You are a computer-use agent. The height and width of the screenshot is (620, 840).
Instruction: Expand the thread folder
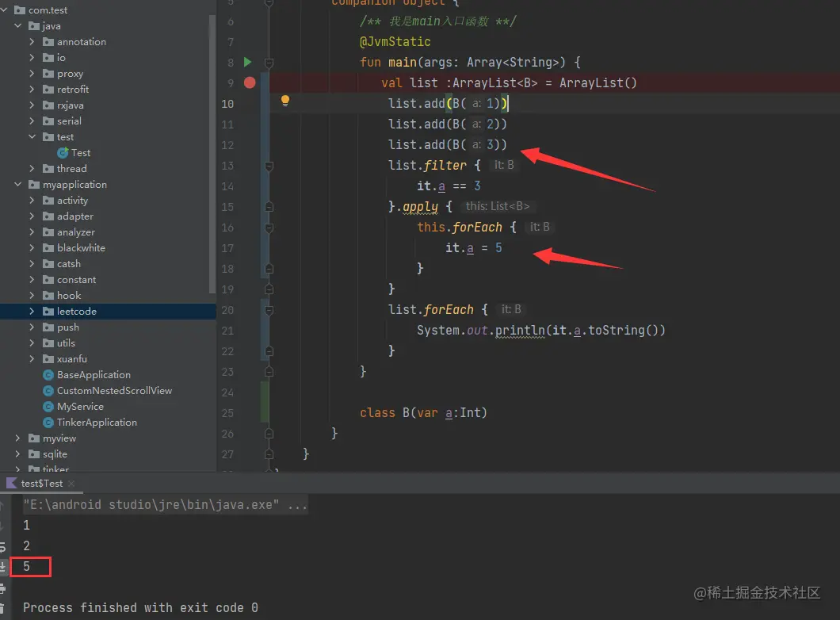[x=32, y=168]
